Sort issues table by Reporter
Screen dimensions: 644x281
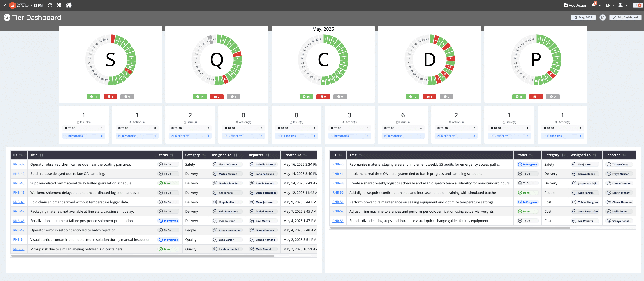click(267, 155)
